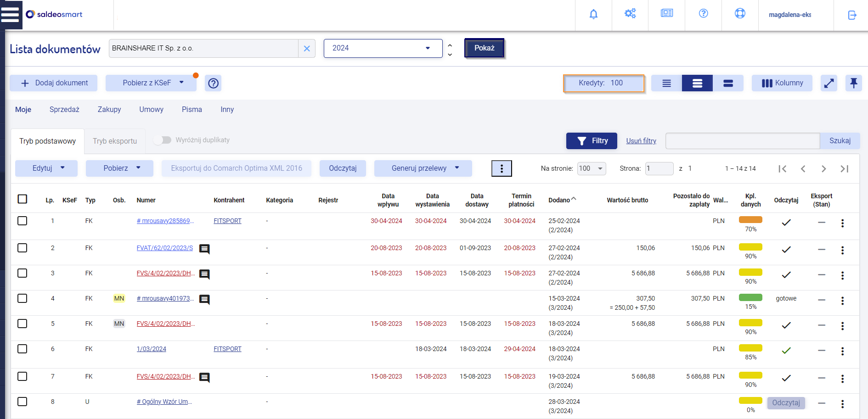Screen dimensions: 868x419
Task: Open Na stronie 100 dropdown
Action: click(592, 168)
